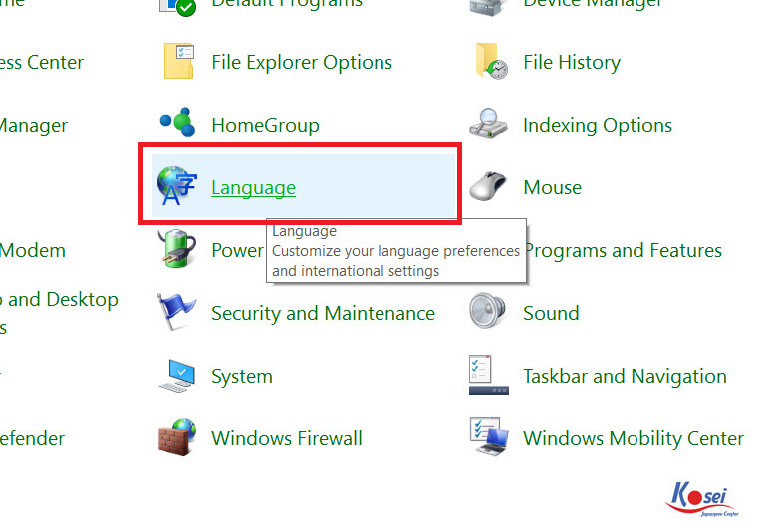
Task: Click the Language globe icon
Action: (176, 186)
